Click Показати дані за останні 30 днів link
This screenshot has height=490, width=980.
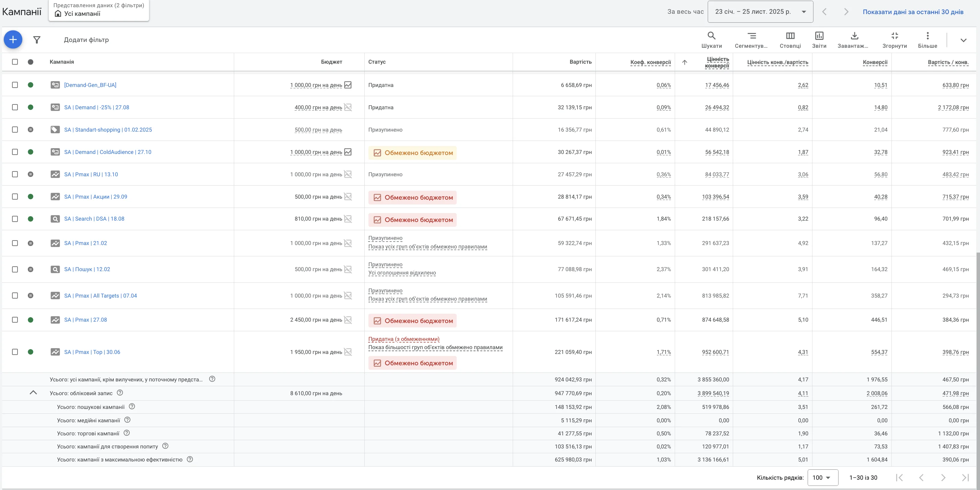click(913, 12)
